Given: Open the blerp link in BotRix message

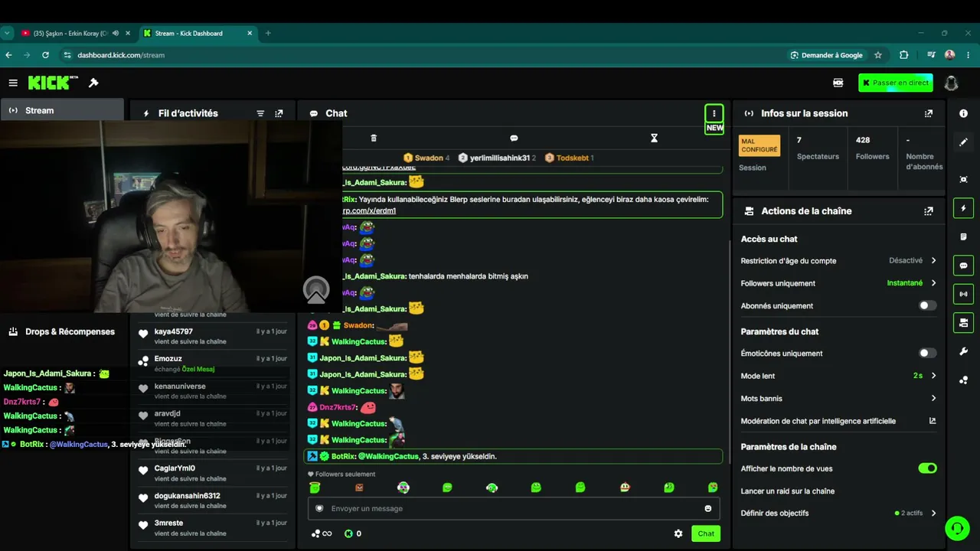Looking at the screenshot, I should [369, 210].
